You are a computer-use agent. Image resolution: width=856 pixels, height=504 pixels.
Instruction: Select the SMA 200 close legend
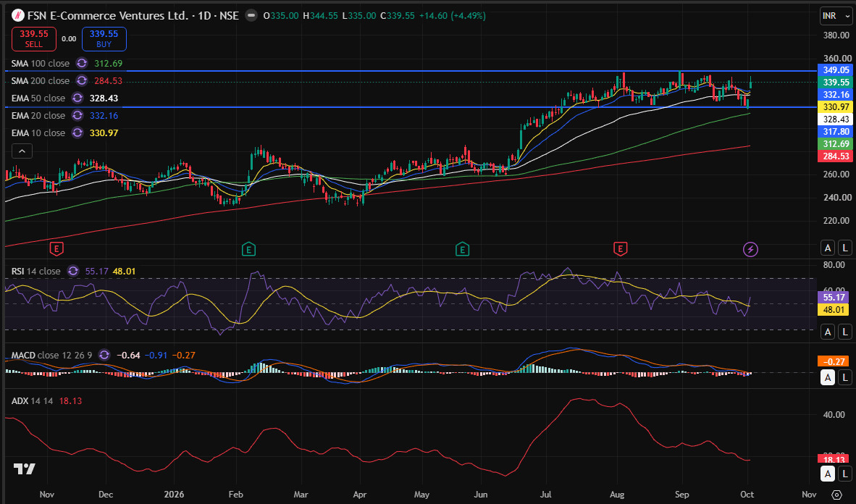coord(41,81)
